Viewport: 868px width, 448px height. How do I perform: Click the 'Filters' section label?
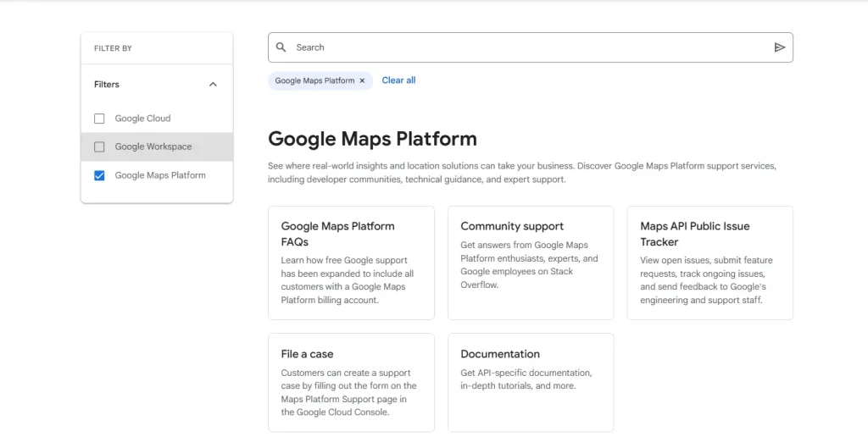pyautogui.click(x=106, y=85)
